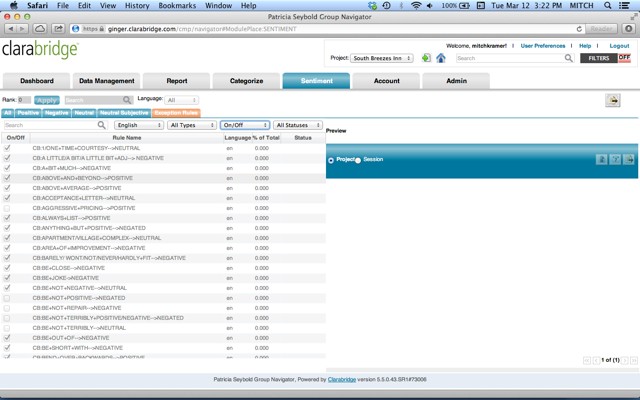The height and width of the screenshot is (400, 640).
Task: Click the volume icon in menu bar
Action: [x=430, y=5]
